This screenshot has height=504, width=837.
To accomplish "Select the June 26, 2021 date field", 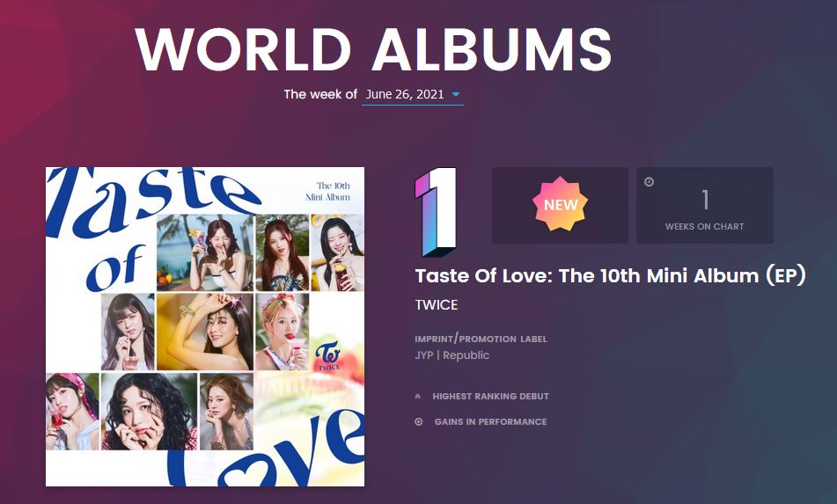I will coord(412,94).
